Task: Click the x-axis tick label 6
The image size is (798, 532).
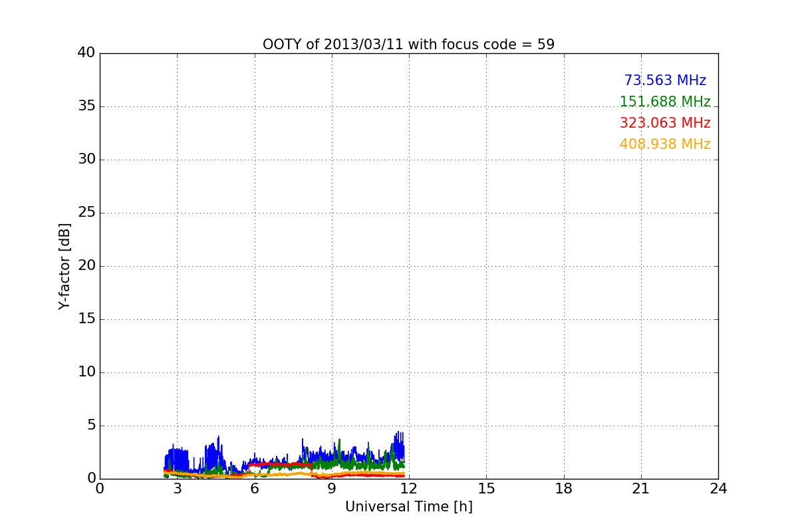Action: point(255,489)
